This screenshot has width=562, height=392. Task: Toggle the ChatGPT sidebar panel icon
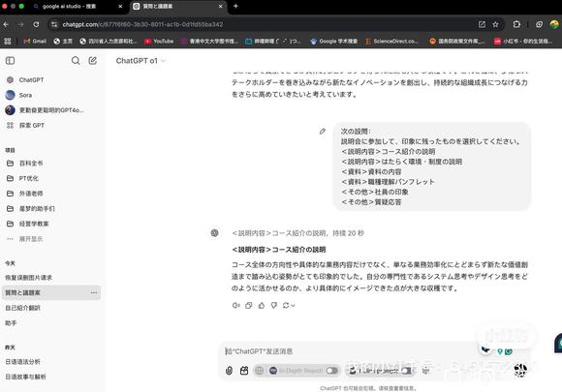pos(10,61)
